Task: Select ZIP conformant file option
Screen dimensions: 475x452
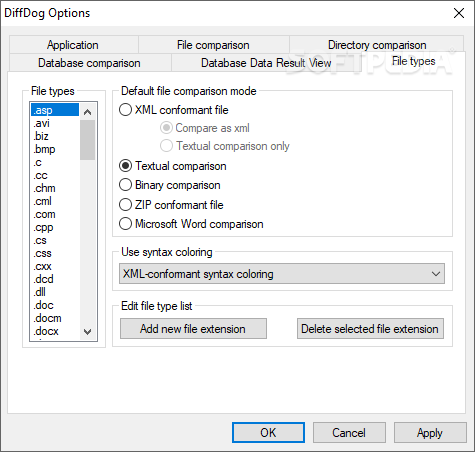Action: click(x=125, y=205)
